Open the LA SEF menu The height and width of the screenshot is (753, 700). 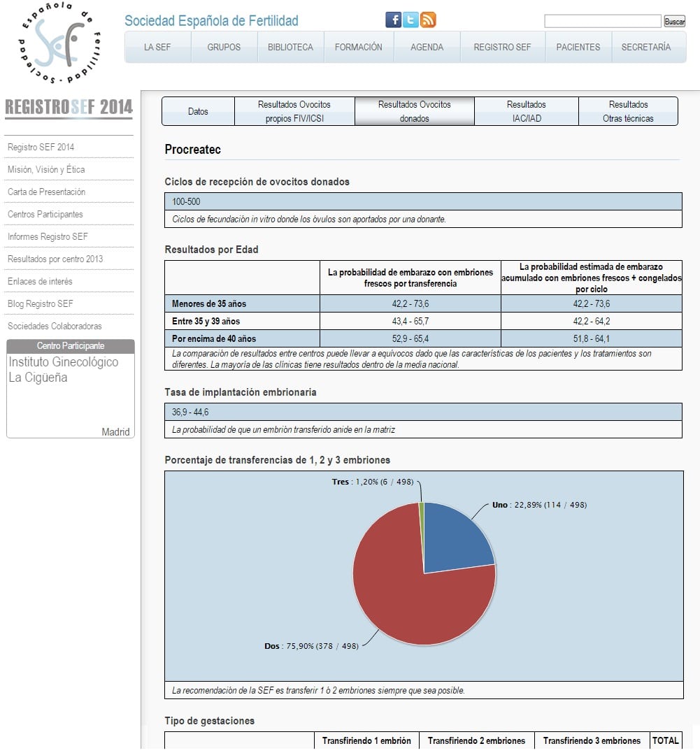coord(157,47)
